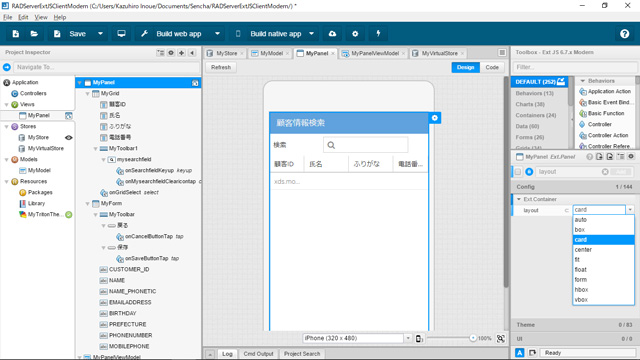Collapse the MyGrid node
The width and height of the screenshot is (640, 360).
click(x=87, y=93)
